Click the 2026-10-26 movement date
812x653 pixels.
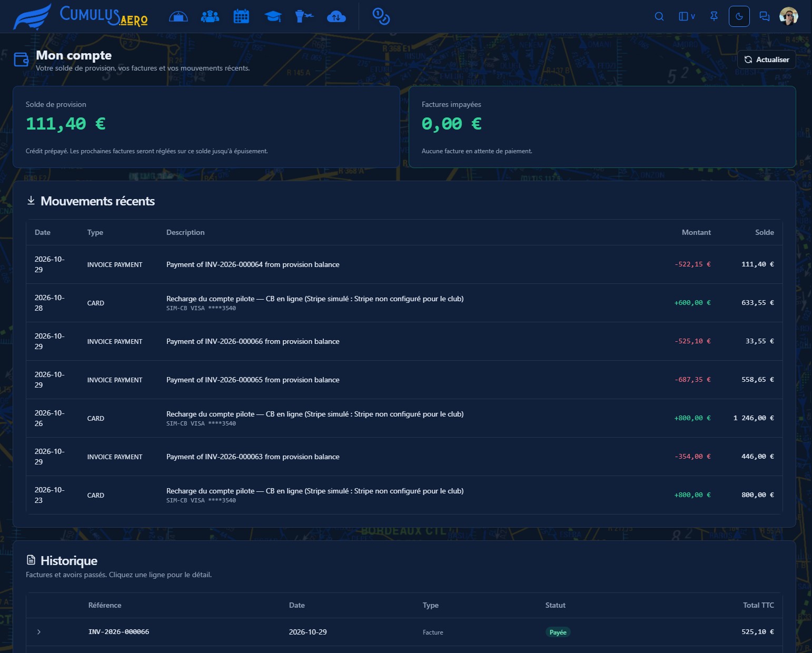(x=49, y=418)
